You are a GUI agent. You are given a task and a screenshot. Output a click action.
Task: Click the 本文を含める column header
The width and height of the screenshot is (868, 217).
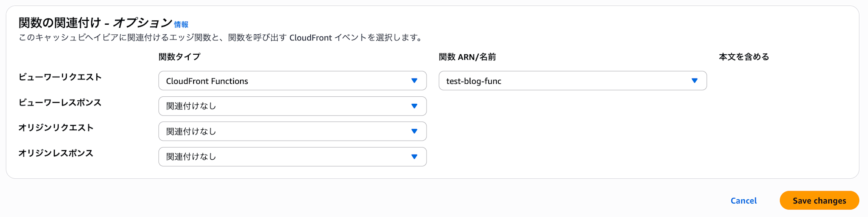pyautogui.click(x=744, y=57)
